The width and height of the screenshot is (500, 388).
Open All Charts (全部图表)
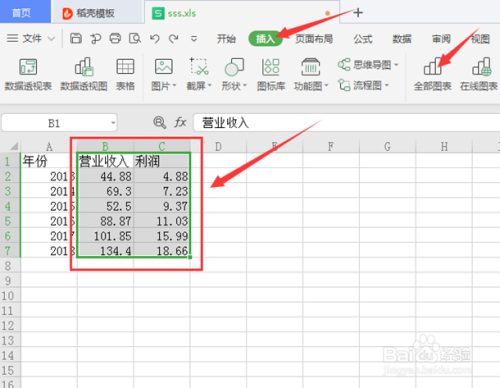(x=432, y=75)
